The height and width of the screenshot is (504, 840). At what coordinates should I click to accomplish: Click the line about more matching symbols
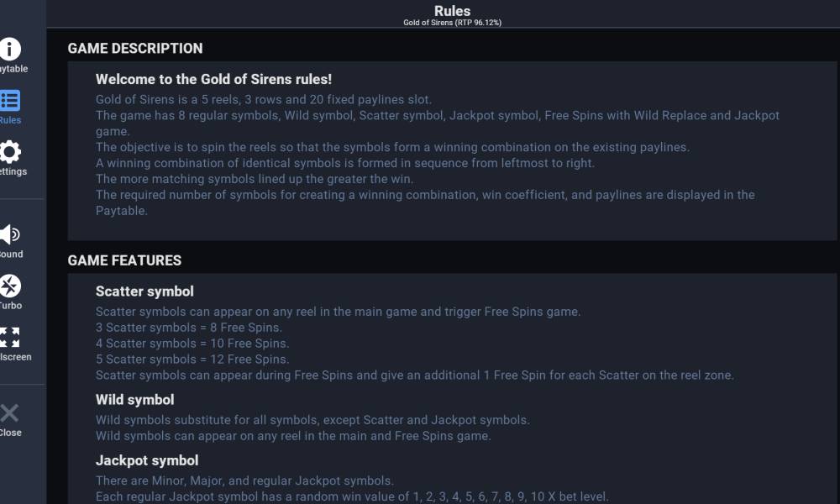pos(255,179)
